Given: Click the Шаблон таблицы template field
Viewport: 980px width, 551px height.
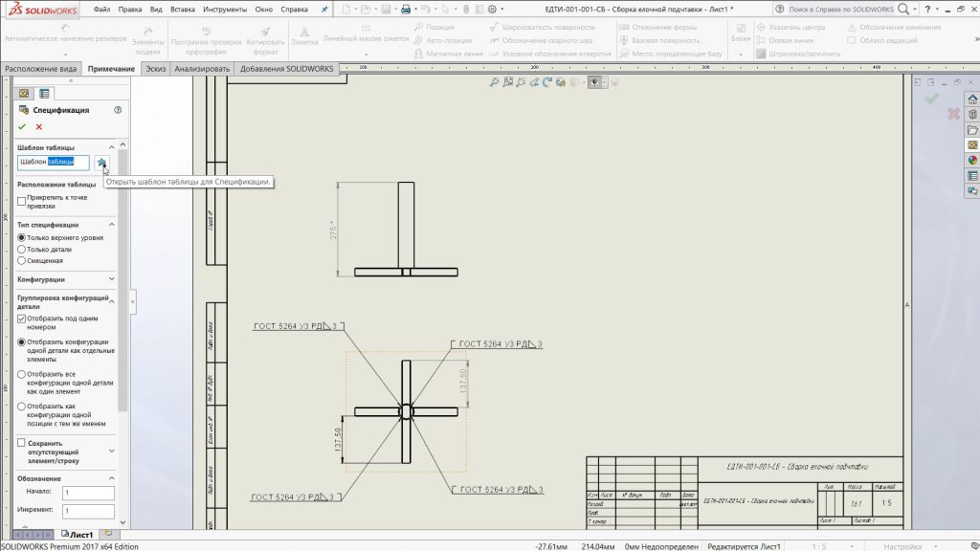Looking at the screenshot, I should pyautogui.click(x=54, y=162).
